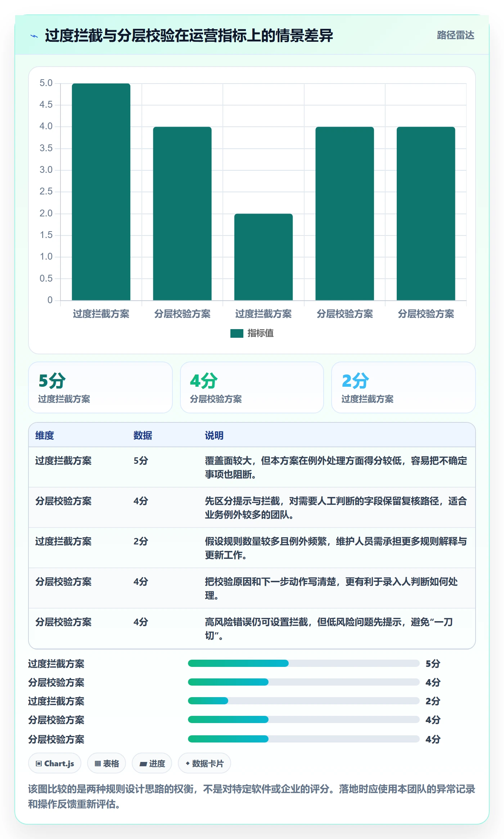Image resolution: width=504 pixels, height=839 pixels.
Task: Click the description starting 把校验原因和下一步动作
Action: [332, 588]
